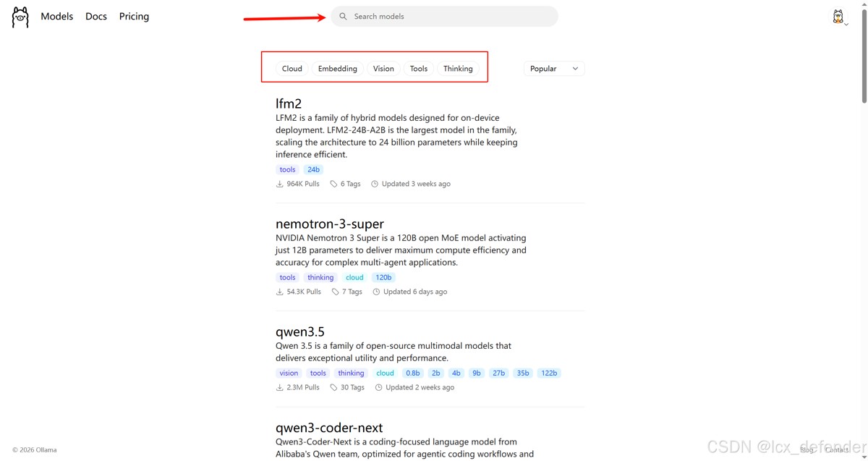This screenshot has height=461, width=868.
Task: Click the download icon beside 2.3M Pulls
Action: (279, 387)
